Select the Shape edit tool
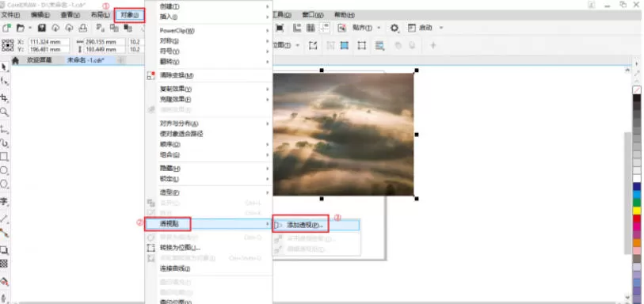This screenshot has width=644, height=304. pyautogui.click(x=5, y=82)
